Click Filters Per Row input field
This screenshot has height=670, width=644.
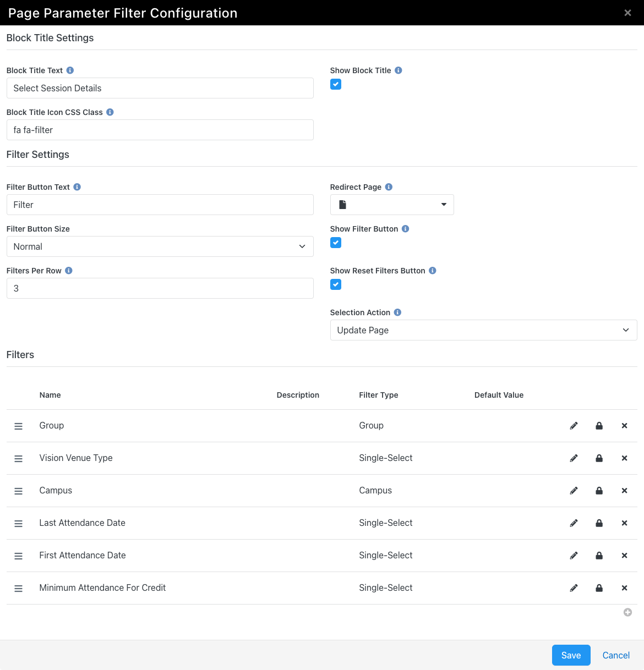[160, 288]
